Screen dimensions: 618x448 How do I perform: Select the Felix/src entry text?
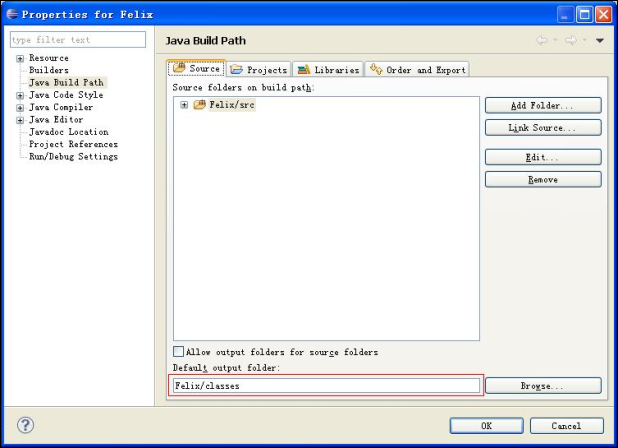pyautogui.click(x=232, y=105)
